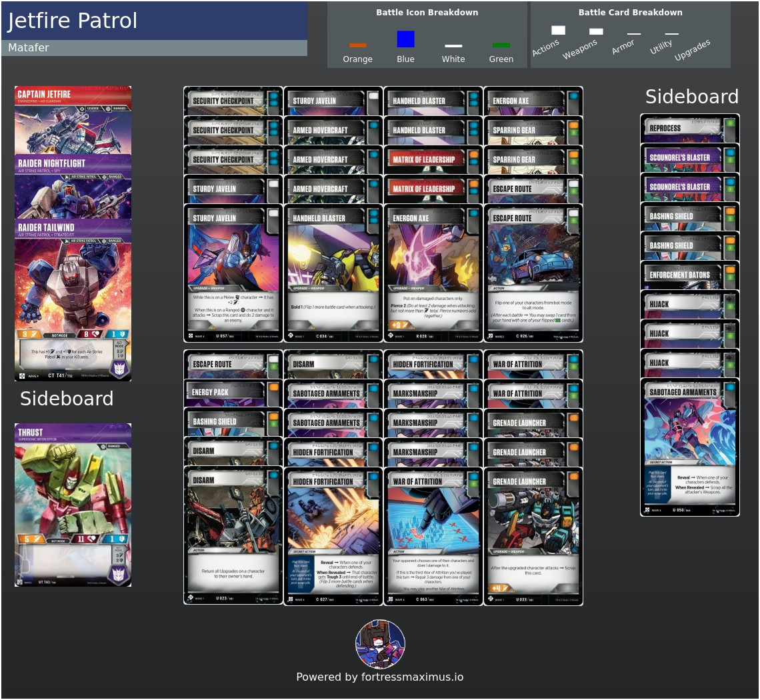
Task: Open the Raider Nightflight character card
Action: pyautogui.click(x=73, y=187)
